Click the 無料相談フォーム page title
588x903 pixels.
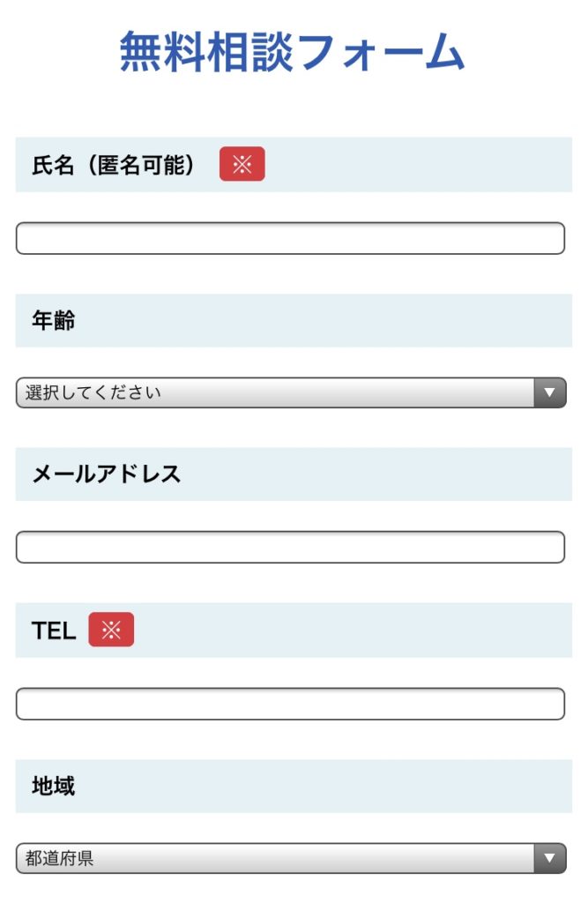coord(292,52)
